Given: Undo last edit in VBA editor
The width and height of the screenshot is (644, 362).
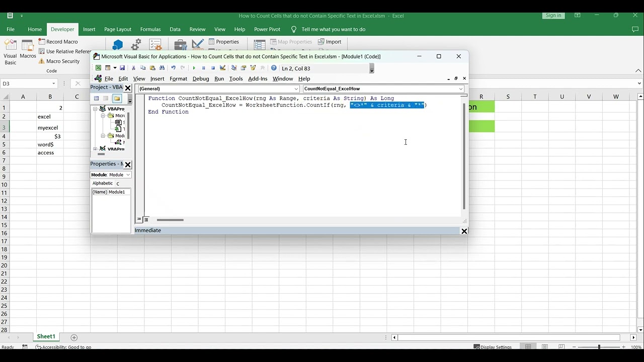Looking at the screenshot, I should [173, 68].
